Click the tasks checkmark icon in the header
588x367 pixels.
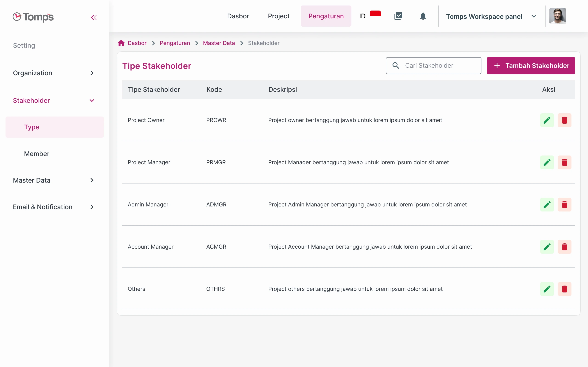pos(398,16)
